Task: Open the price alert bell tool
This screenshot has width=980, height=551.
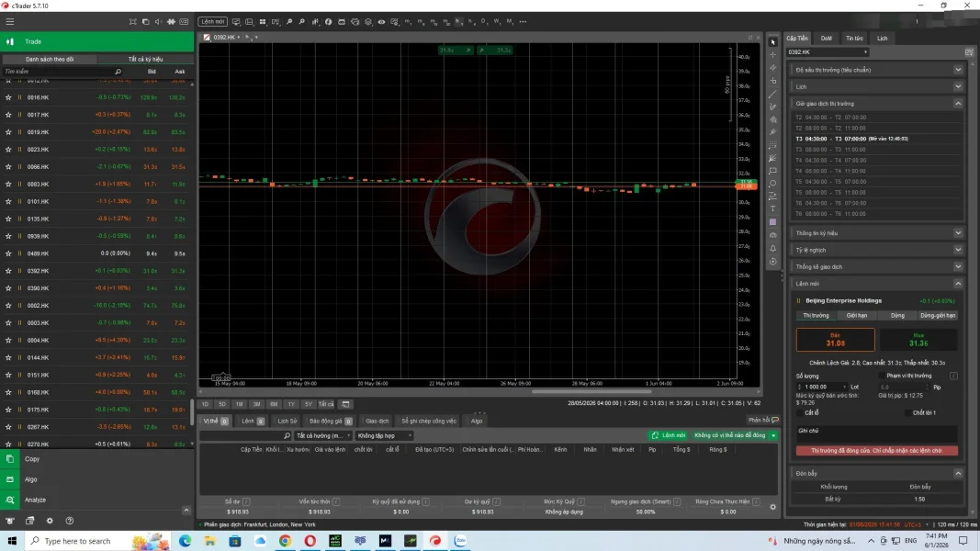Action: pyautogui.click(x=773, y=249)
